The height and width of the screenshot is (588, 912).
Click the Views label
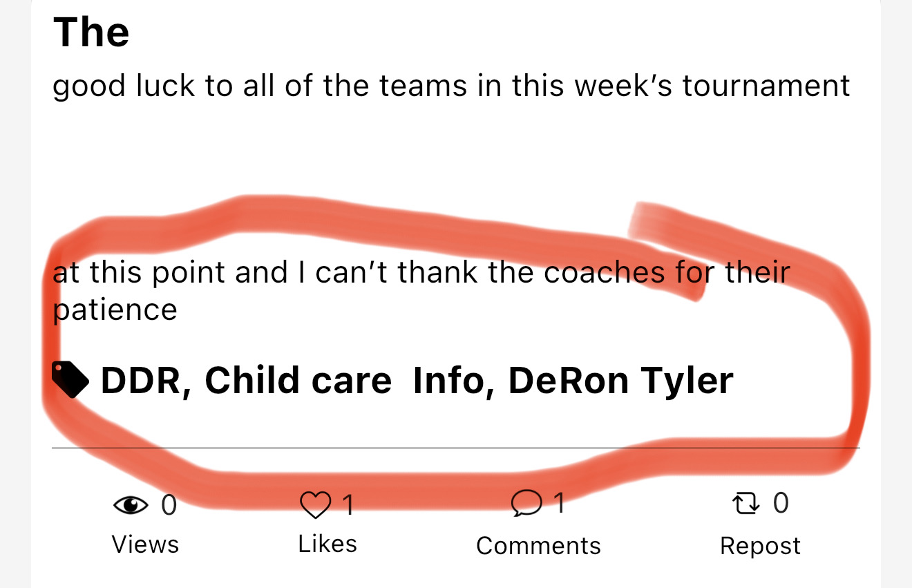(x=145, y=544)
